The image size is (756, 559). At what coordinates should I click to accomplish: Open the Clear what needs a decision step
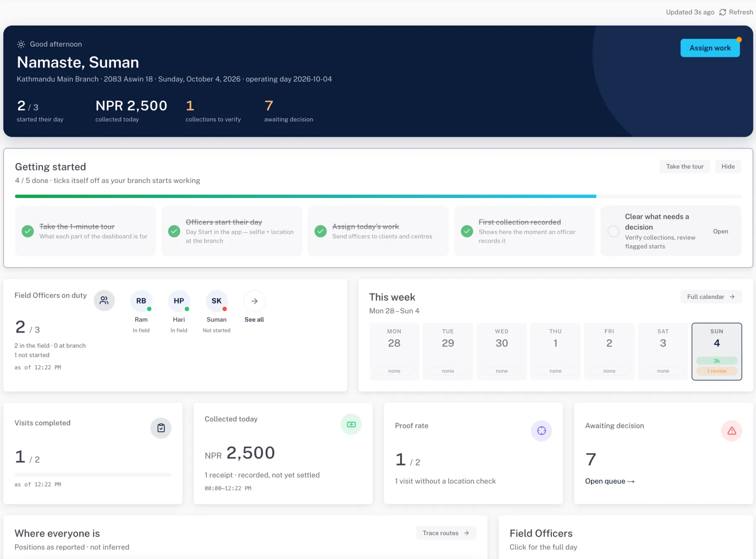coord(720,231)
